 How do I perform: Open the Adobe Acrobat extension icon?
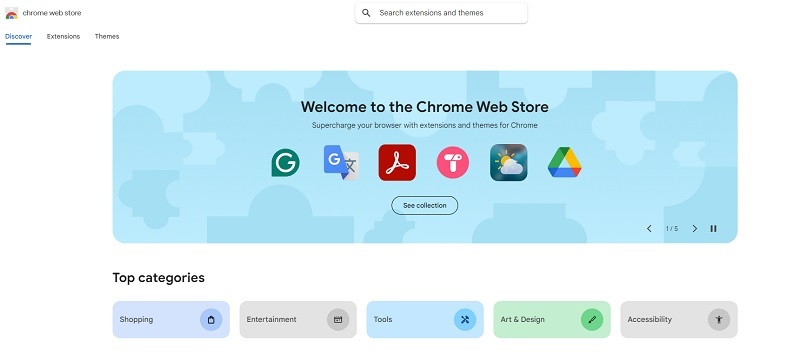(397, 163)
